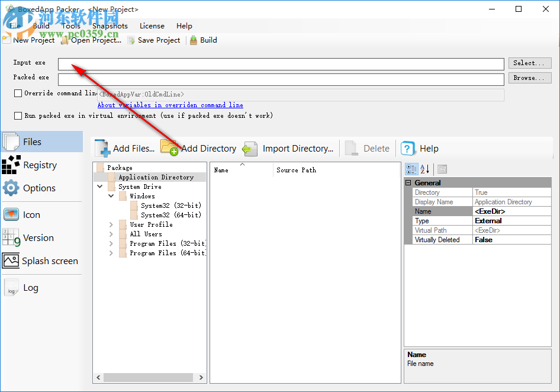Click the tree's horizontal scrollbar left arrow
Viewport: 560px width, 392px height.
tap(98, 377)
